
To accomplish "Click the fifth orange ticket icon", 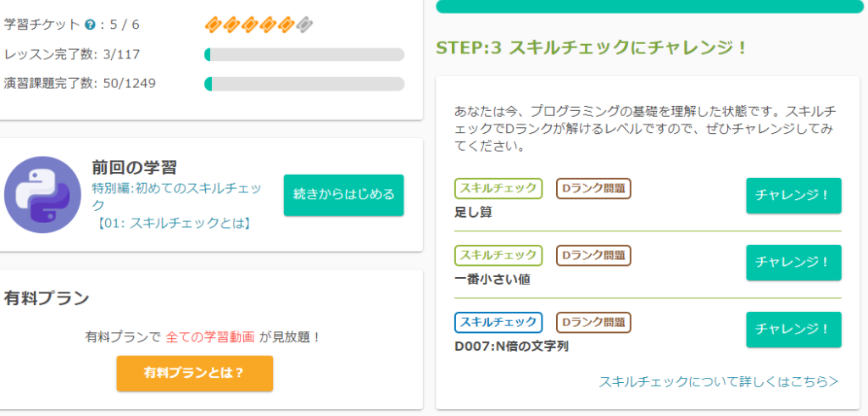I will 287,25.
